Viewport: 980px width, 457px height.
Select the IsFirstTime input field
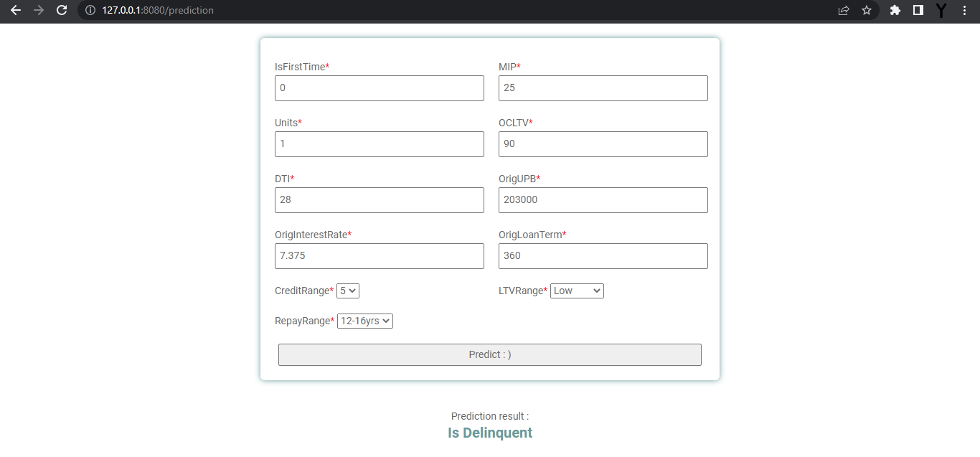pyautogui.click(x=379, y=88)
